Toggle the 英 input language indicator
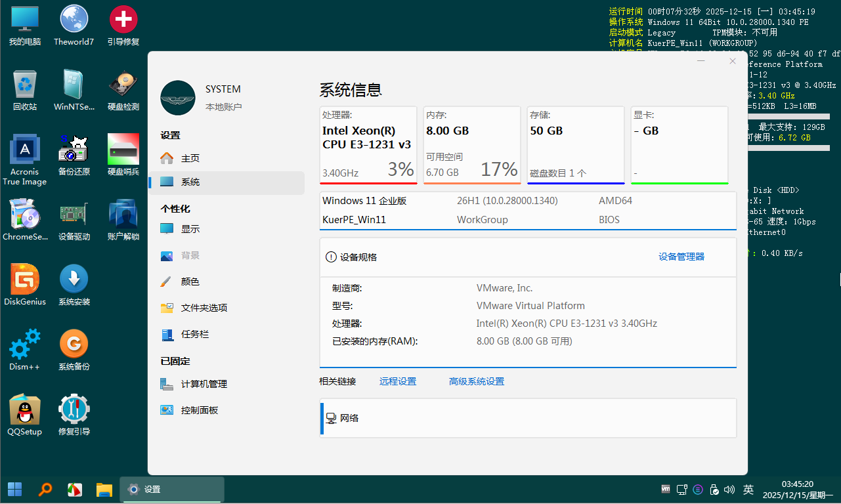Screen dimensions: 841x504 pos(748,490)
